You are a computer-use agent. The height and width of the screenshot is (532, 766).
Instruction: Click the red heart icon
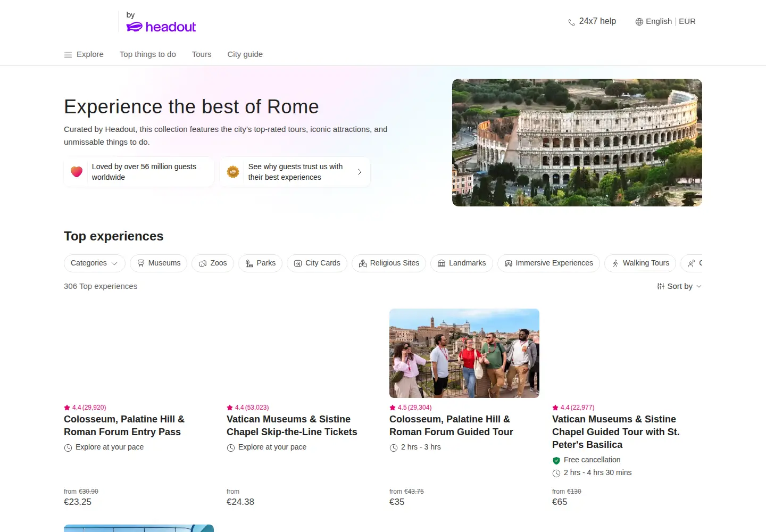(x=77, y=172)
